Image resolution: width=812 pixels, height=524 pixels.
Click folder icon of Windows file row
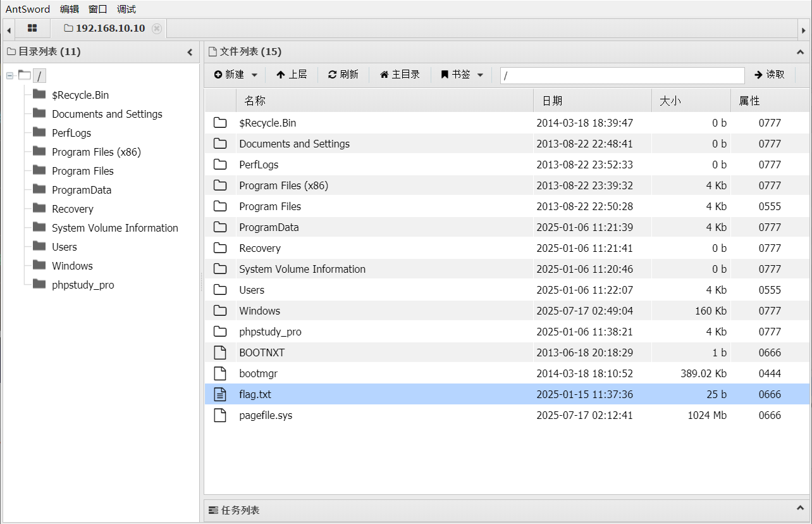pos(220,311)
